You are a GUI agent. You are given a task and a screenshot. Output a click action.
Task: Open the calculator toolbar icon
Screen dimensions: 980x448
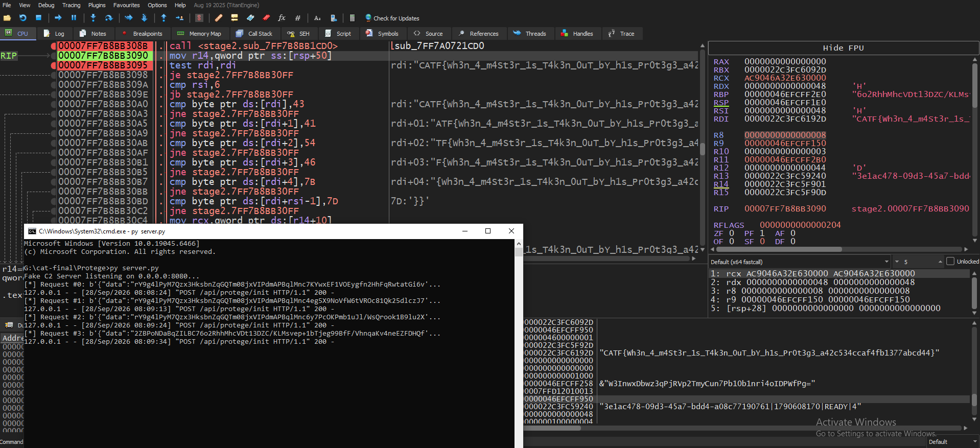coord(352,18)
